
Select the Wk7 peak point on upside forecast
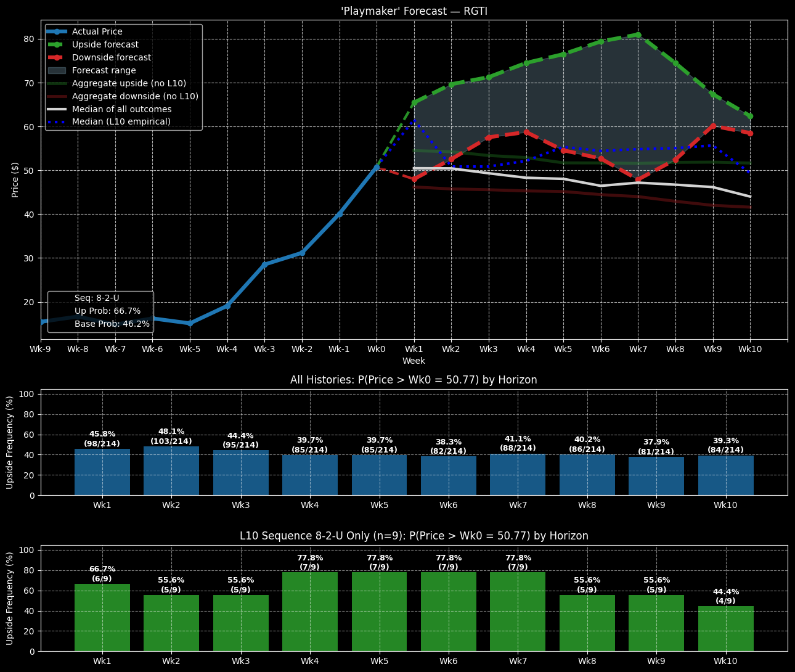pos(638,35)
